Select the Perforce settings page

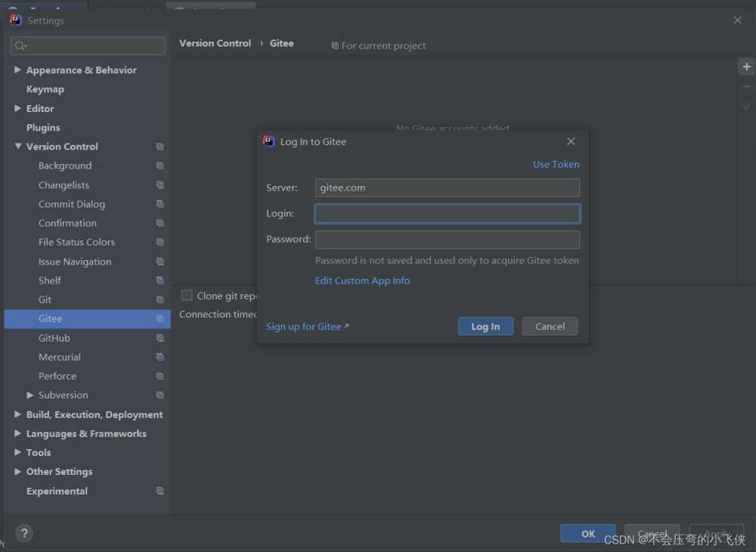(x=57, y=377)
